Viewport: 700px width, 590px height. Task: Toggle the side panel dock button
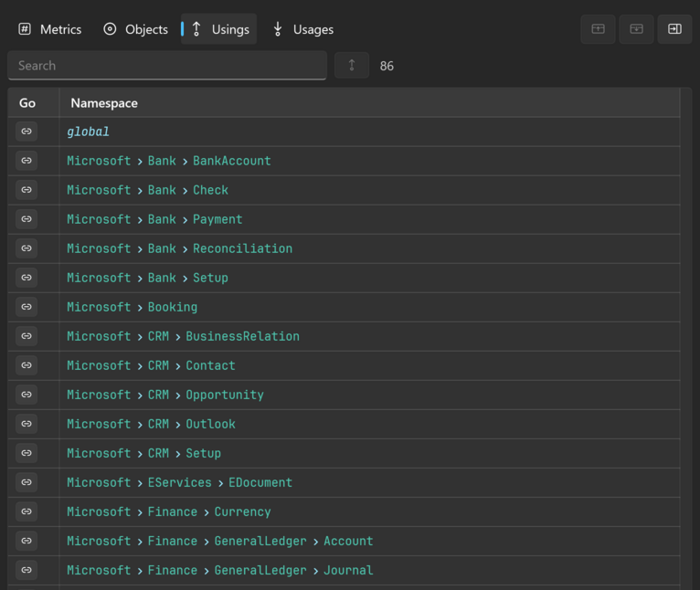(x=674, y=29)
